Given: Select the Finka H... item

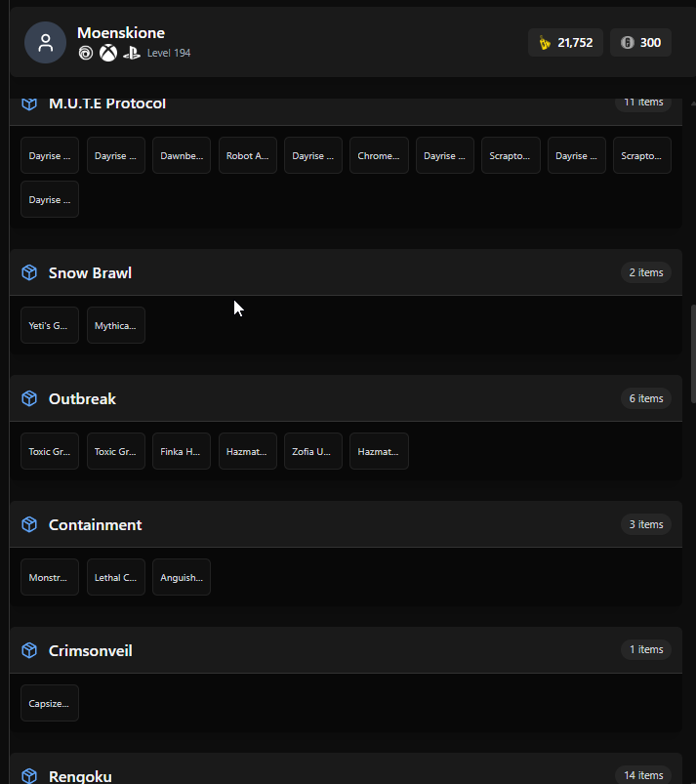Looking at the screenshot, I should coord(182,451).
